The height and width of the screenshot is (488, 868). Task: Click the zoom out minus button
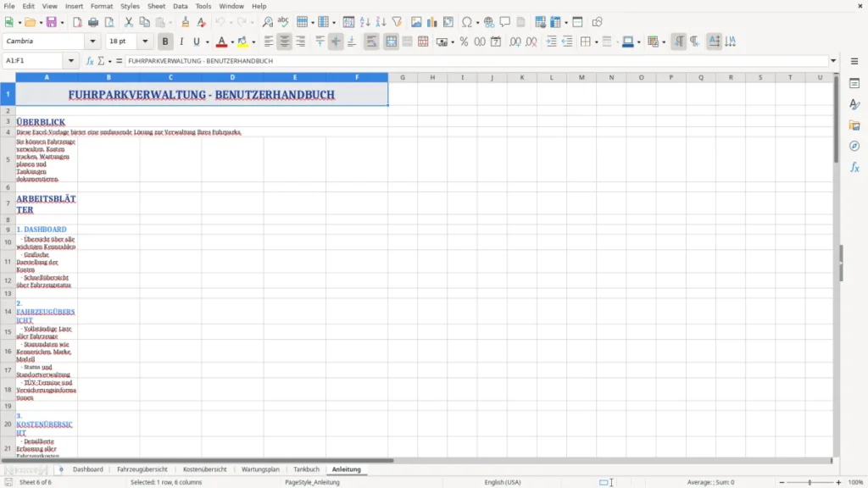[x=782, y=482]
